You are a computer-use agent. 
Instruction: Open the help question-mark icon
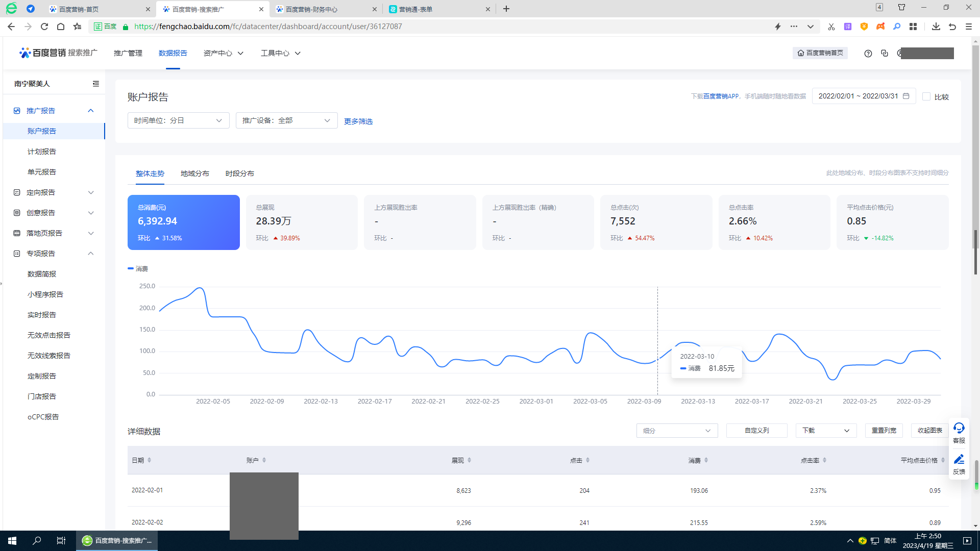(868, 54)
